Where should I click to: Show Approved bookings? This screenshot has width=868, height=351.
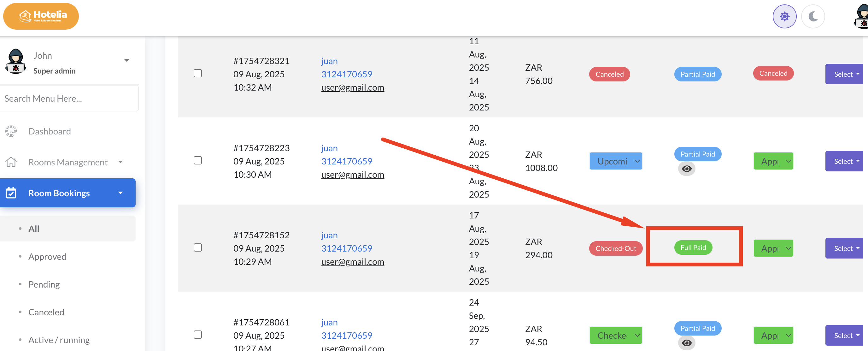47,257
